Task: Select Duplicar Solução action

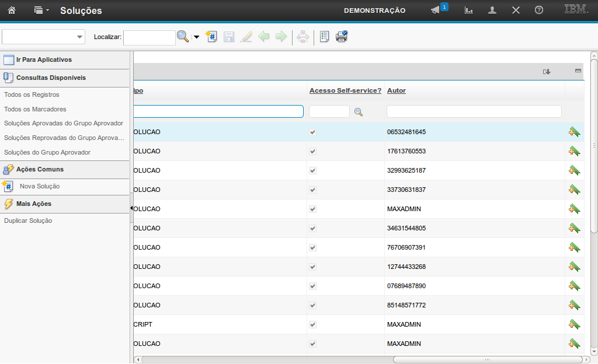Action: 28,220
